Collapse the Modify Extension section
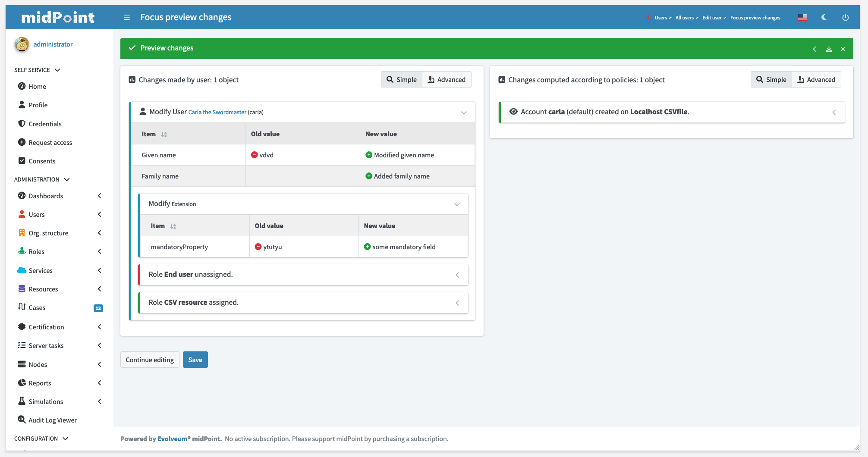Image resolution: width=868 pixels, height=457 pixels. point(457,204)
